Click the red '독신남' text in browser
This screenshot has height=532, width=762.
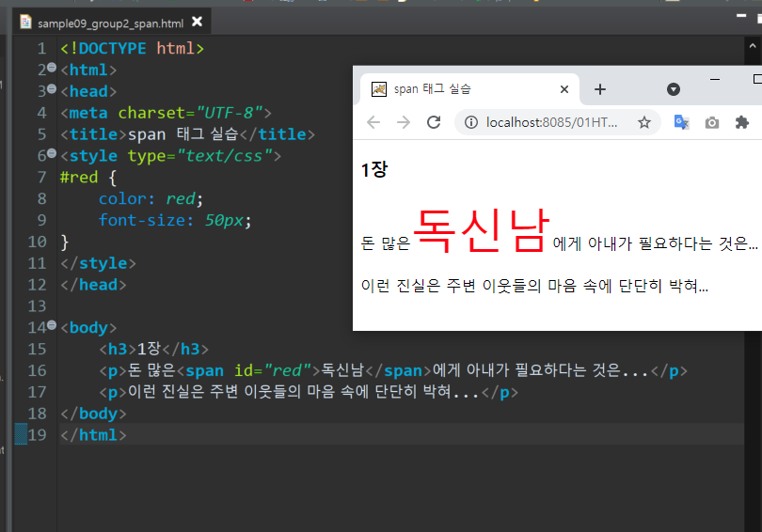[x=482, y=230]
